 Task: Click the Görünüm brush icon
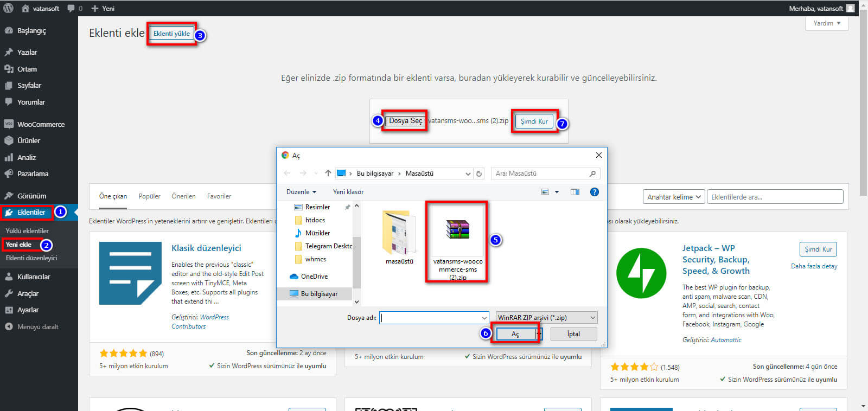pyautogui.click(x=9, y=196)
